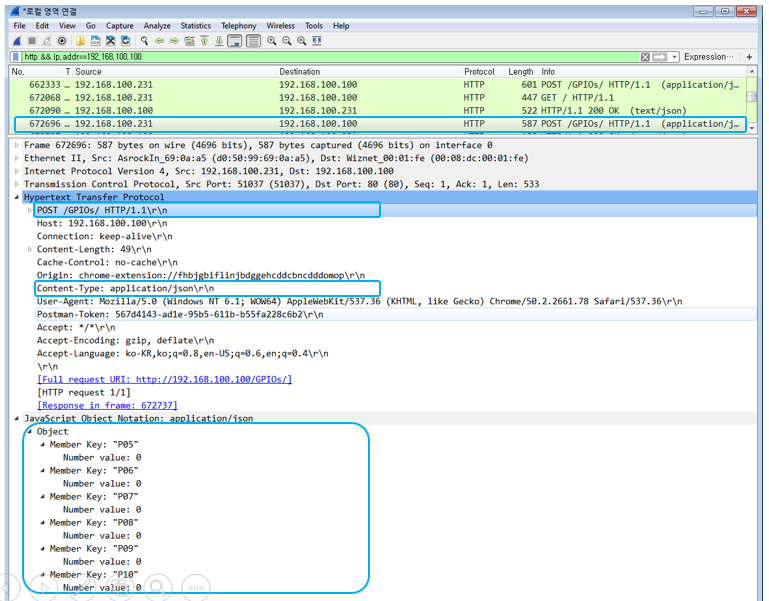The image size is (769, 601).
Task: Select packet 672068 GET / row
Action: point(378,98)
